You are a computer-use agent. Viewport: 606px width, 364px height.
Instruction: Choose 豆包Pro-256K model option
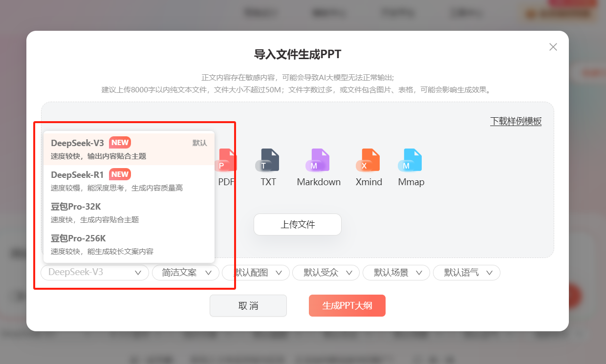pos(129,244)
